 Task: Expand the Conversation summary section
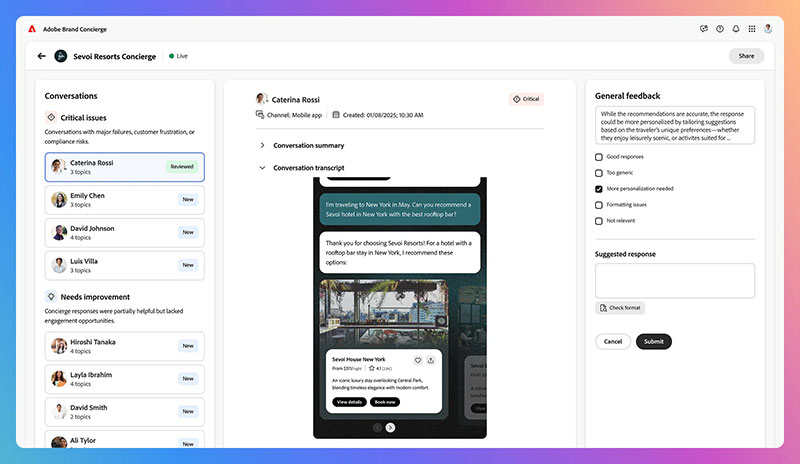tap(263, 145)
